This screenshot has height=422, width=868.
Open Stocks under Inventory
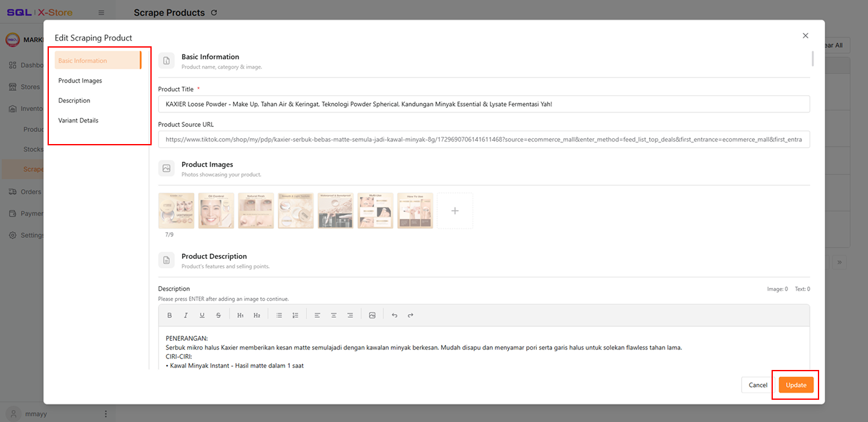[x=33, y=150]
